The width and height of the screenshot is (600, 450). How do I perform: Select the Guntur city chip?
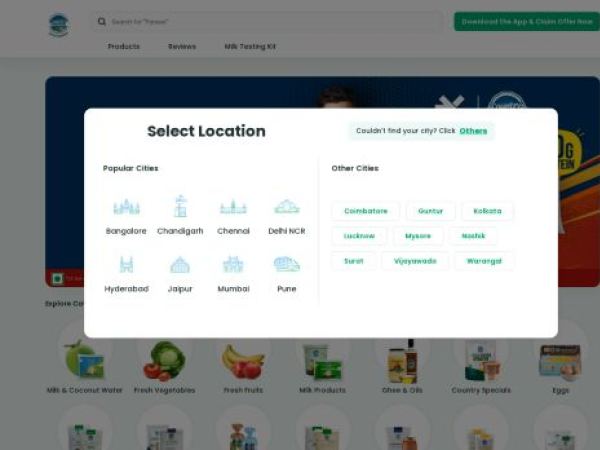tap(430, 211)
